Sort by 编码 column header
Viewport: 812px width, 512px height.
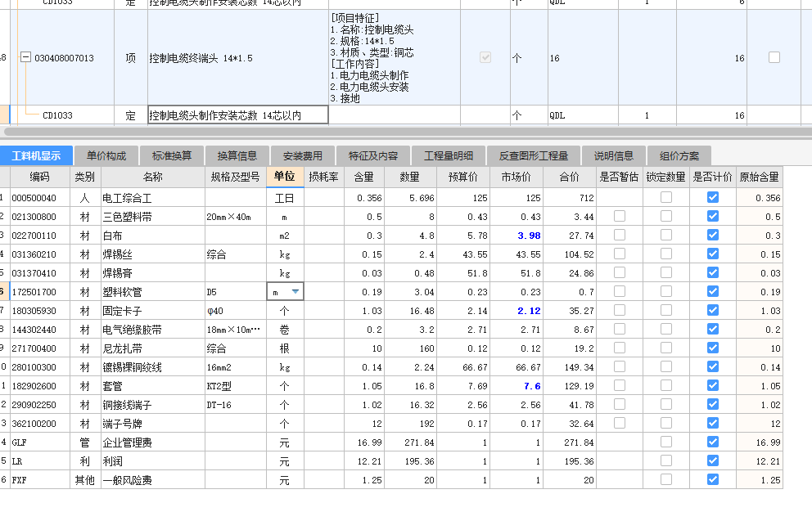point(40,177)
